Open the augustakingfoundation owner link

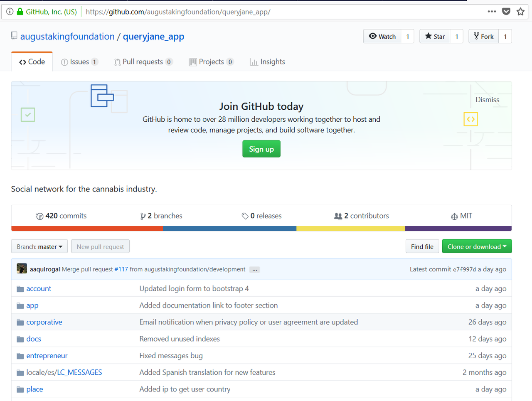(x=67, y=37)
